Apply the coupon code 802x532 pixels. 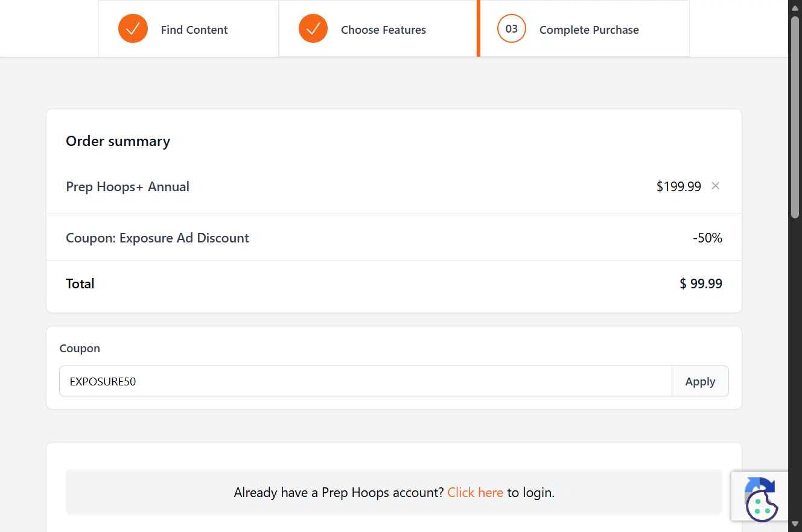point(700,381)
